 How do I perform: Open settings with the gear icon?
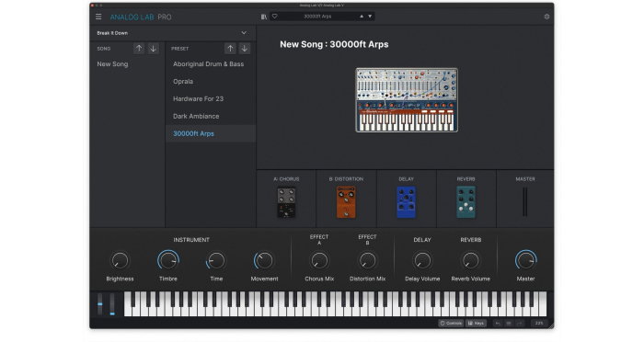pos(546,17)
